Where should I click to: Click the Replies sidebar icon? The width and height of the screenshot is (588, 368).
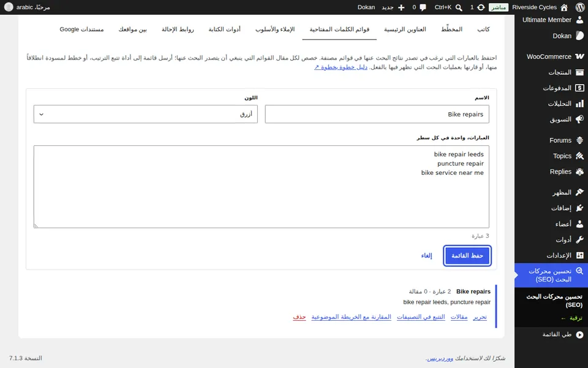(x=579, y=172)
